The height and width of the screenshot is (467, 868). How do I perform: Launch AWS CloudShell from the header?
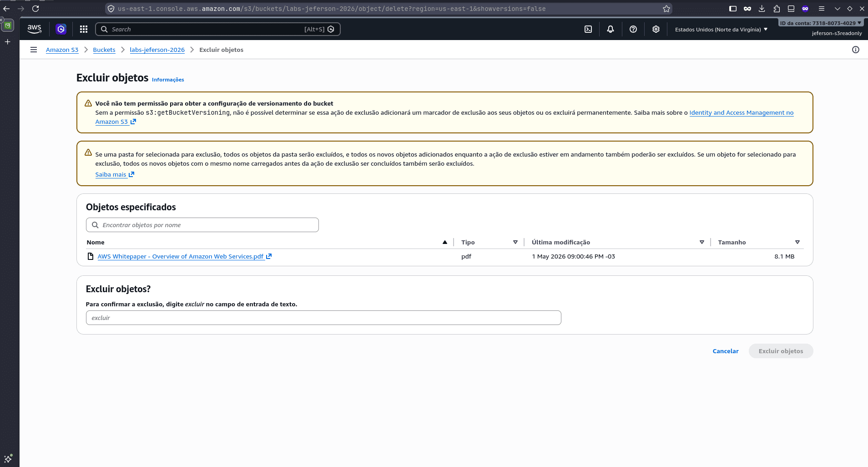point(588,29)
